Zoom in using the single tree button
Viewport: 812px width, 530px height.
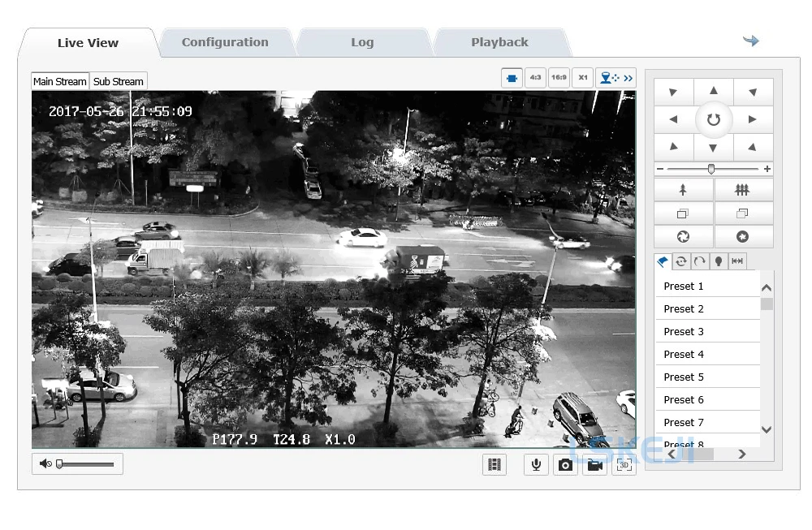(683, 189)
